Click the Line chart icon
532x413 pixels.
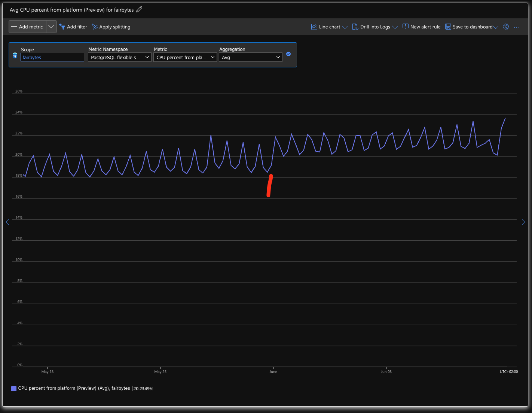click(x=314, y=27)
